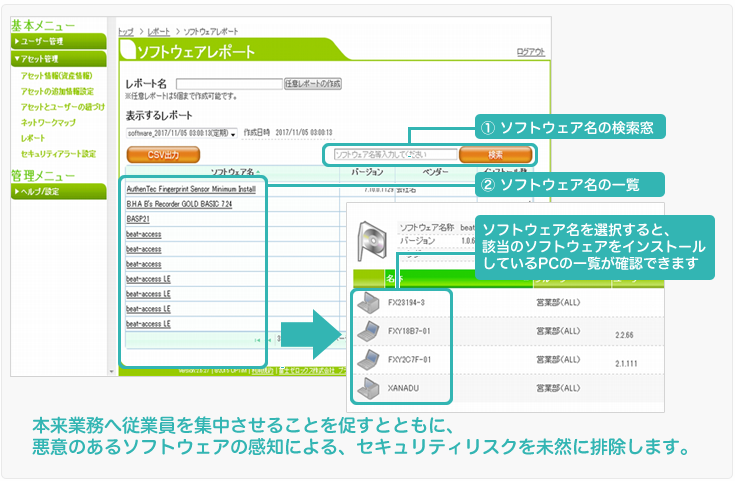Click the ログアウト link

(530, 52)
